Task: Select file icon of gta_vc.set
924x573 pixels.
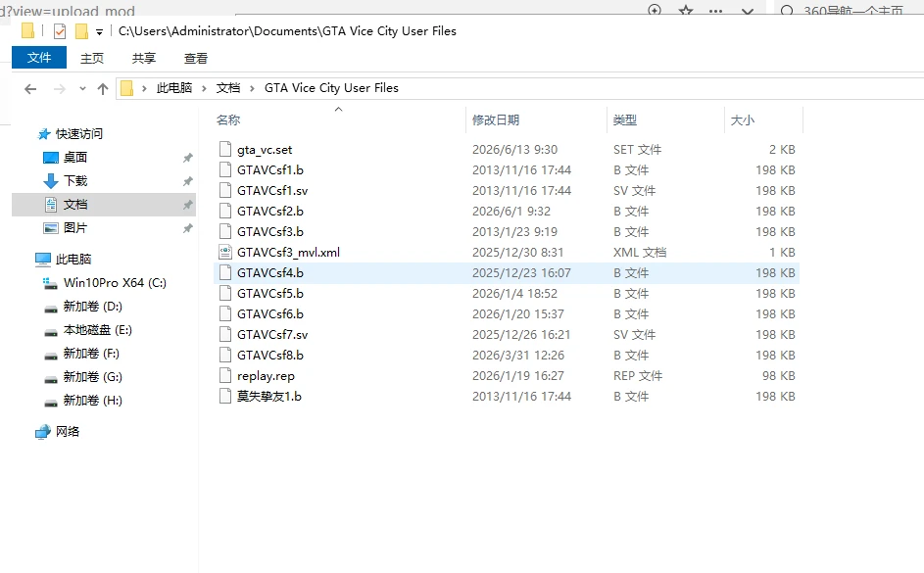Action: pos(225,149)
